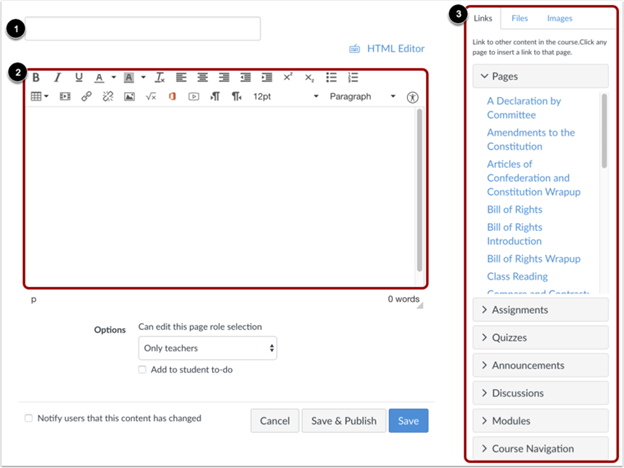
Task: Open the insert table tool
Action: pyautogui.click(x=39, y=96)
